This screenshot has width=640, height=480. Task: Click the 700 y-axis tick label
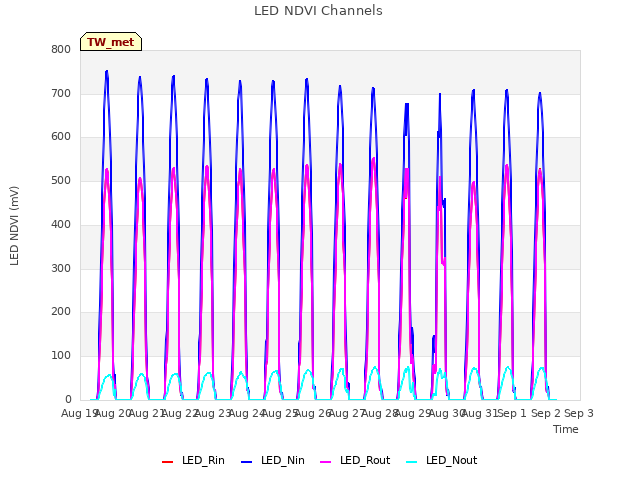(61, 93)
